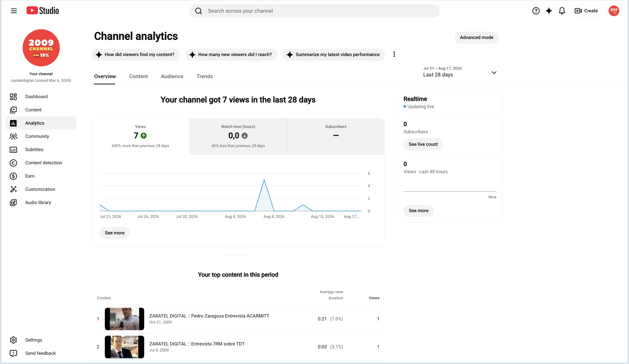Click the Content detection copyright icon
This screenshot has width=629, height=364.
[13, 163]
